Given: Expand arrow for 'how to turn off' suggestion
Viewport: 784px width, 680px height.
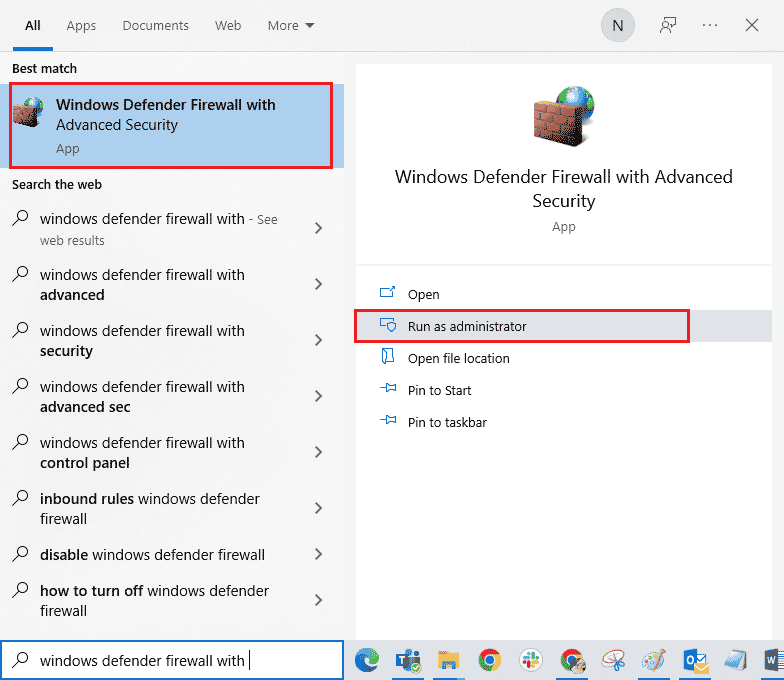Looking at the screenshot, I should click(x=318, y=600).
